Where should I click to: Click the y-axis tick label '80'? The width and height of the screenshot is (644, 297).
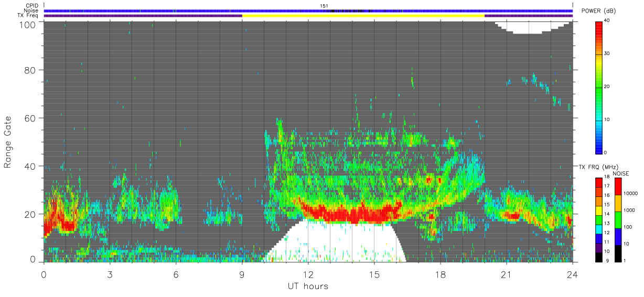[x=31, y=70]
